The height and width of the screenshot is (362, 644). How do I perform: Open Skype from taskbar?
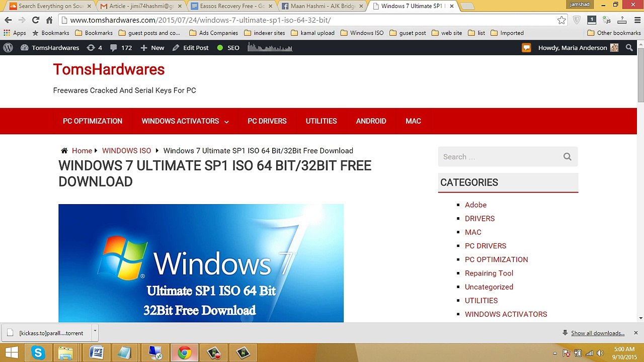point(38,353)
